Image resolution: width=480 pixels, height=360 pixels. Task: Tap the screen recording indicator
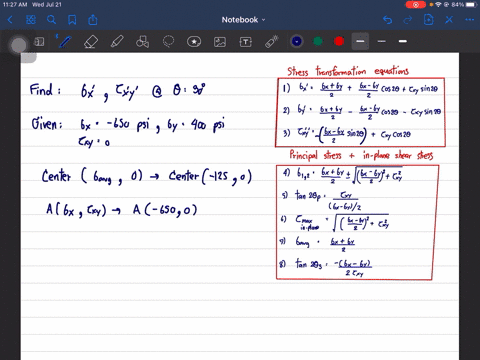416,5
